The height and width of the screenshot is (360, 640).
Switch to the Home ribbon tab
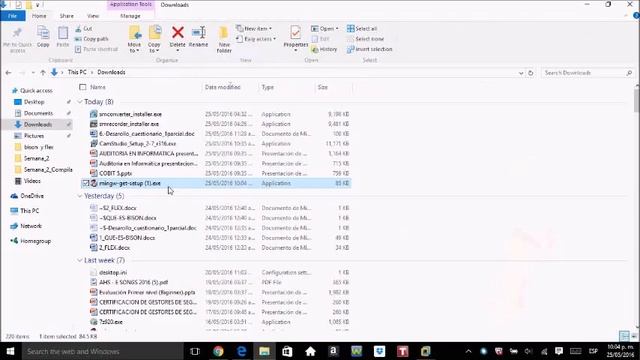[x=39, y=16]
